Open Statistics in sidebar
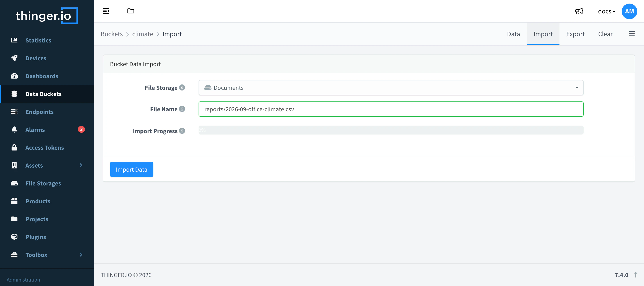 tap(47, 40)
